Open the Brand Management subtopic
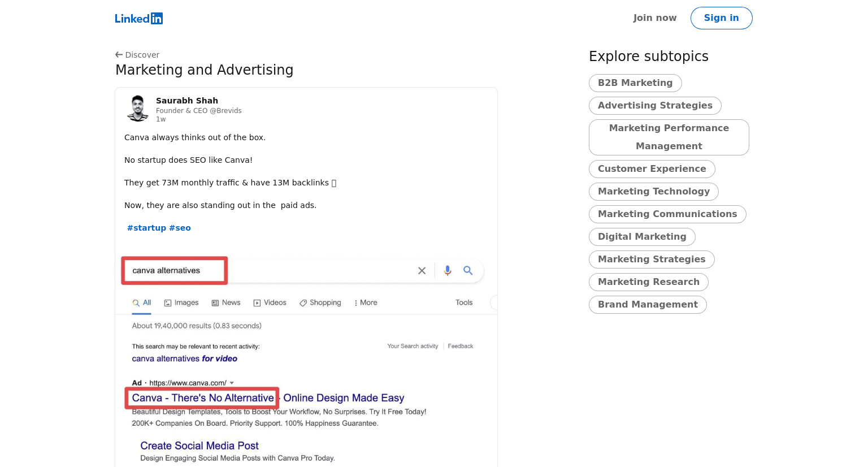 point(648,305)
